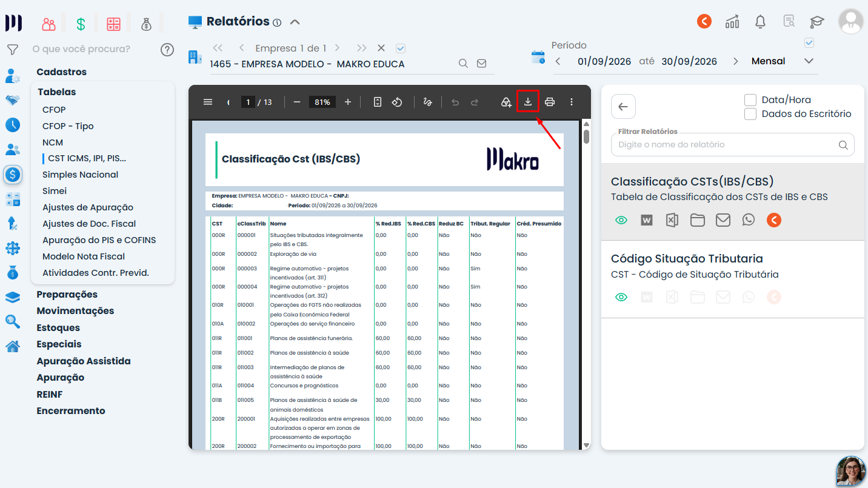868x488 pixels.
Task: Enable the Data/Hora checkbox
Action: pyautogui.click(x=750, y=100)
